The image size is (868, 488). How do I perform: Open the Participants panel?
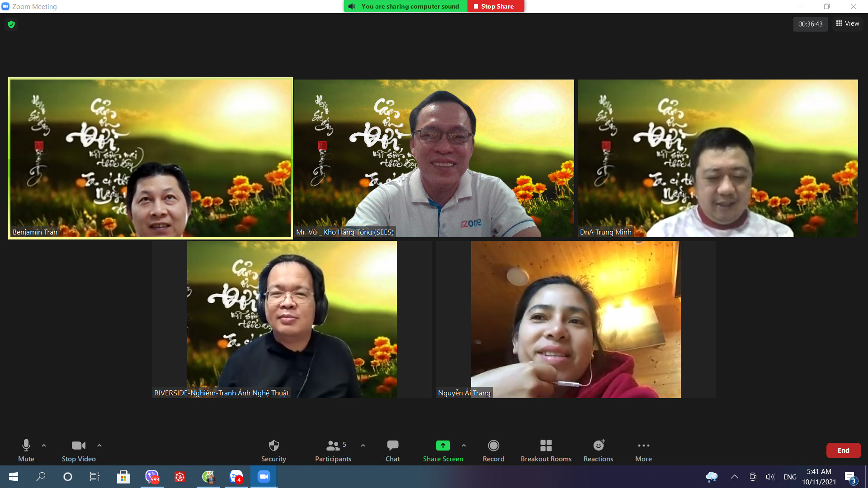pyautogui.click(x=333, y=450)
